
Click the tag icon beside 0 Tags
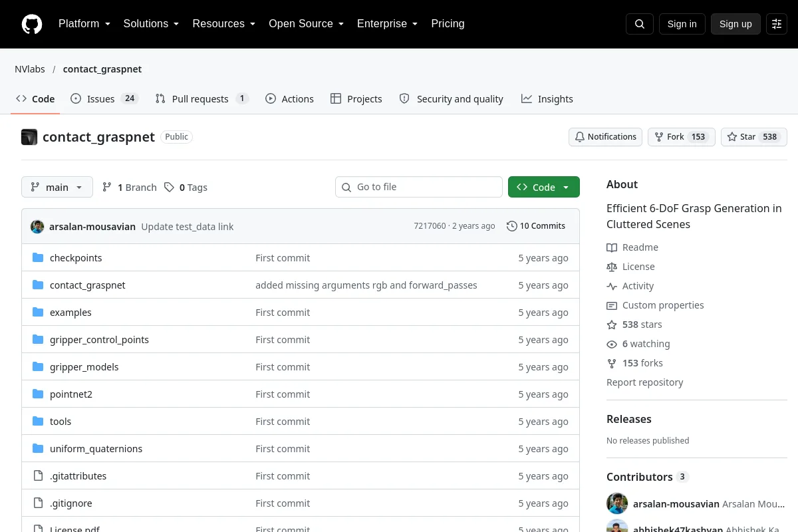pyautogui.click(x=170, y=188)
